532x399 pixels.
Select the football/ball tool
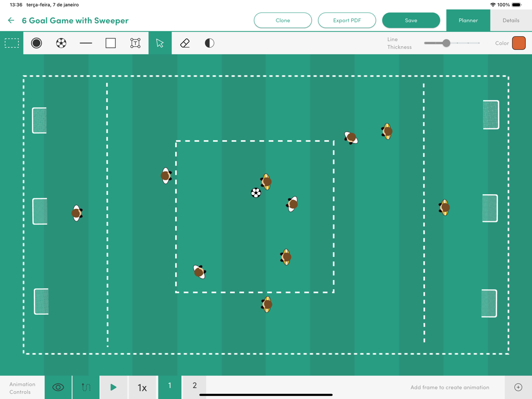point(61,43)
